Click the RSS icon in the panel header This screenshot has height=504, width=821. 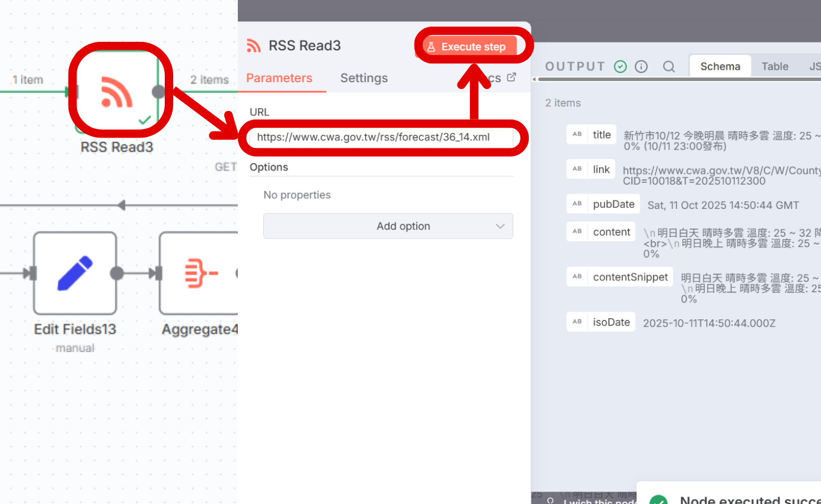[254, 46]
